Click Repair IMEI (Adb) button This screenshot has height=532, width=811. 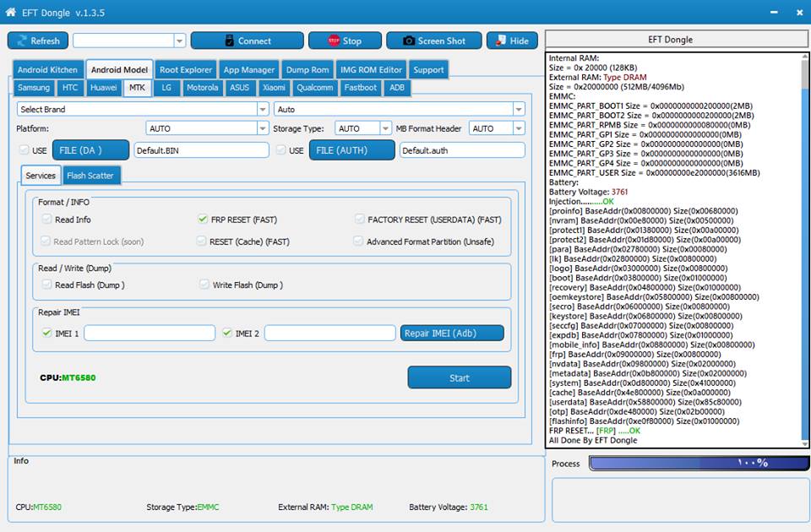(x=452, y=333)
